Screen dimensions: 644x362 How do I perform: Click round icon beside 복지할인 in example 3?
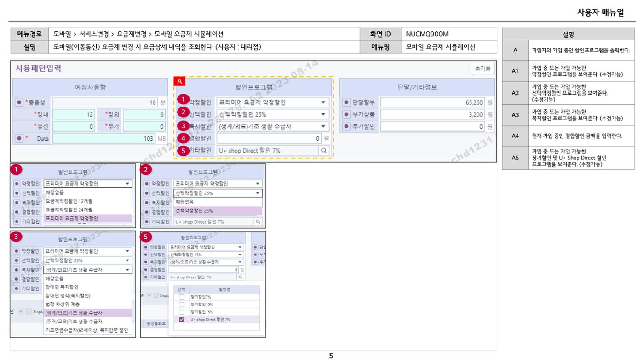(17, 270)
